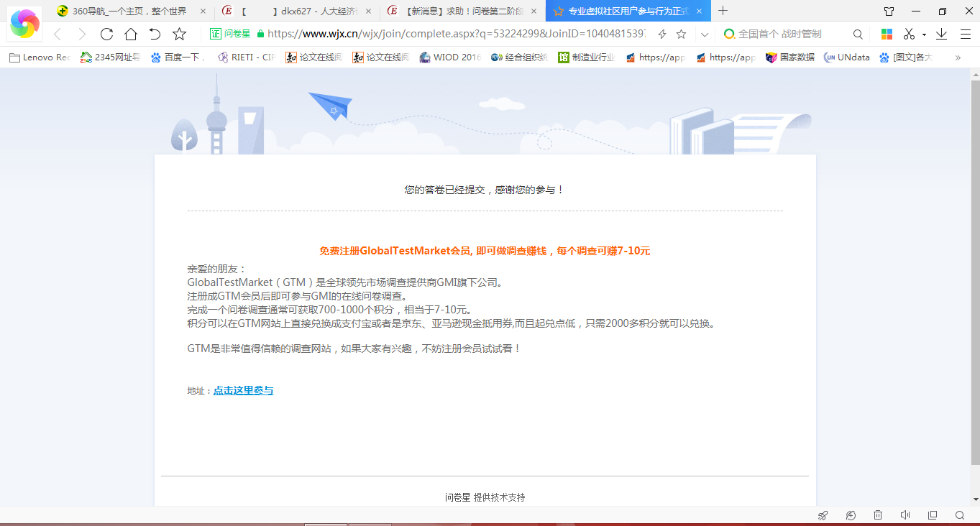Click the orange GlobalTestMarket registration headline
The image size is (980, 526).
click(485, 251)
